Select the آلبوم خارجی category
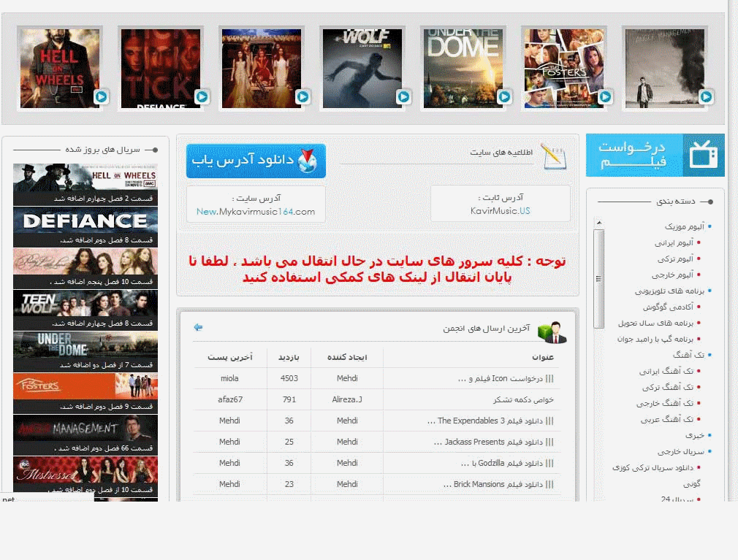Image resolution: width=738 pixels, height=560 pixels. click(672, 275)
